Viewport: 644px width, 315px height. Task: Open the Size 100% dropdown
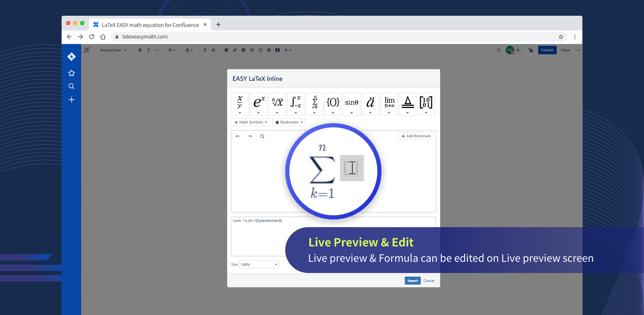tap(259, 264)
